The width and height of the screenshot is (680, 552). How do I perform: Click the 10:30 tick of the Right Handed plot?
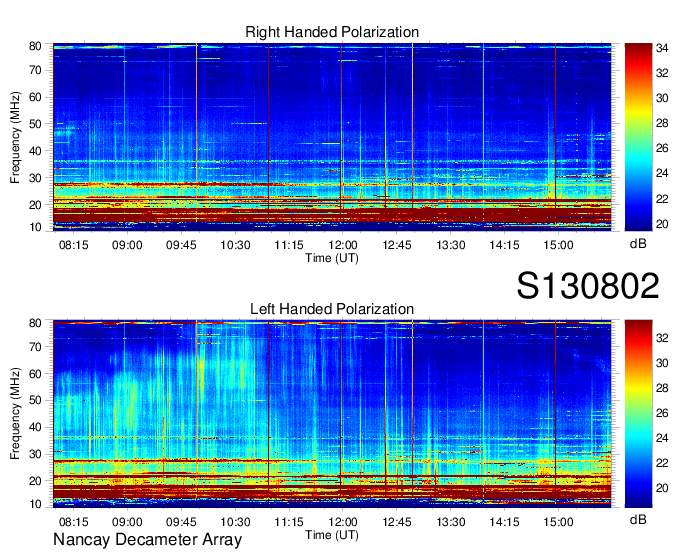(x=235, y=245)
